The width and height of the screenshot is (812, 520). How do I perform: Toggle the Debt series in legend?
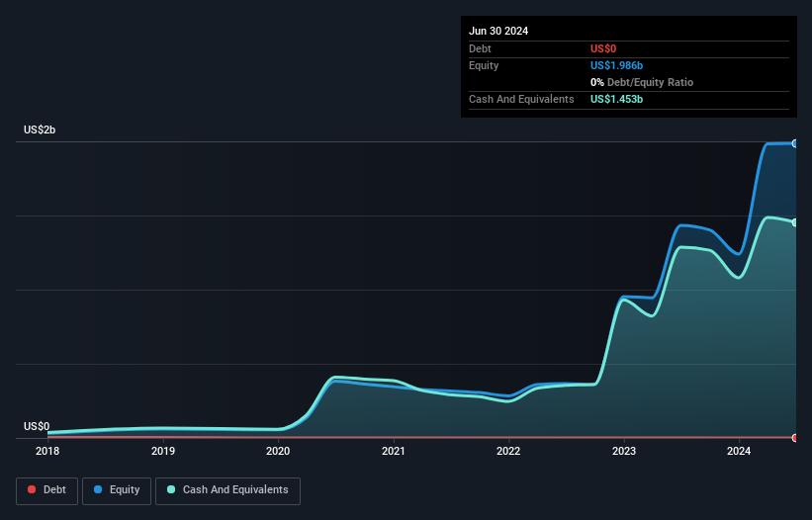tap(46, 490)
